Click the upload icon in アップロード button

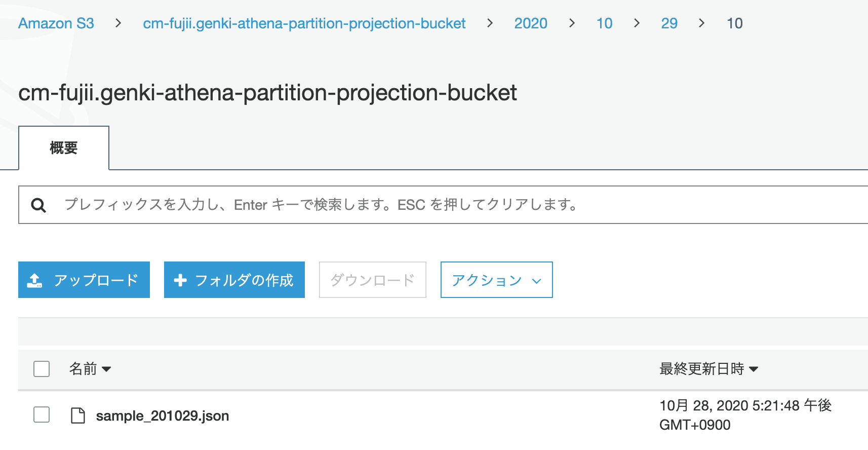(33, 279)
